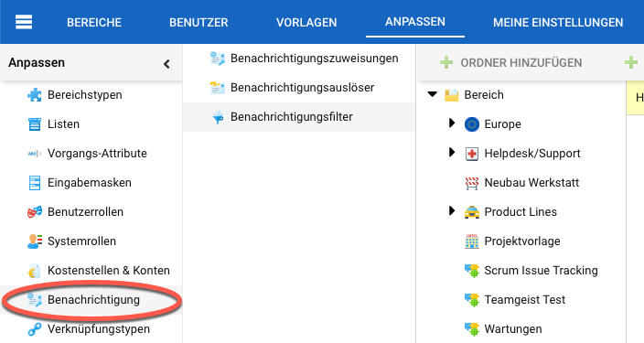Click the Listen list icon
The image size is (644, 343).
point(35,124)
